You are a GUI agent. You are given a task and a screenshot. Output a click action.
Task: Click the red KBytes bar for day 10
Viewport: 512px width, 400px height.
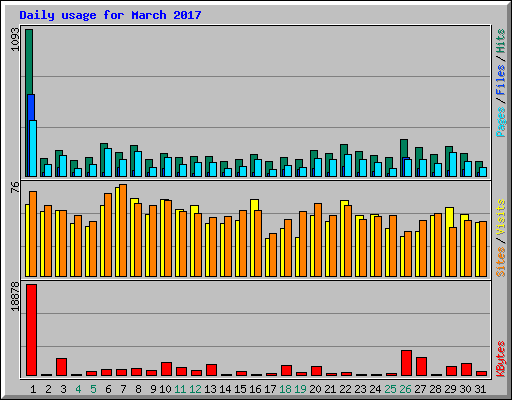coord(166,369)
